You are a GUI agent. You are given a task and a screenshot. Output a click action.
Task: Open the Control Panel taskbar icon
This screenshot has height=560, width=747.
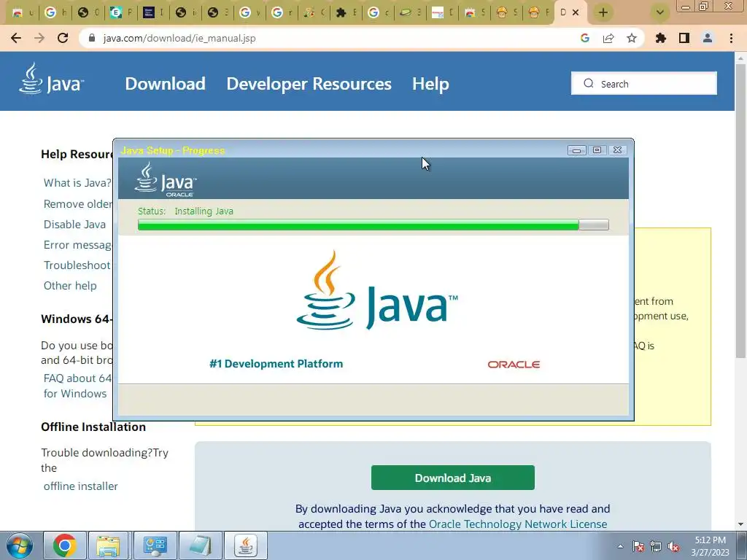click(155, 545)
